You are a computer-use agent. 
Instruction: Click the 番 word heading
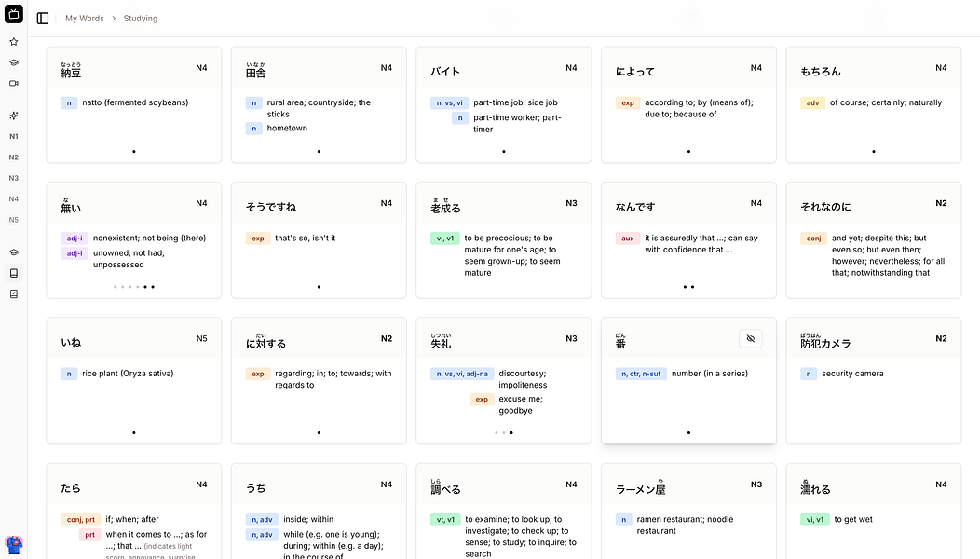pos(620,341)
